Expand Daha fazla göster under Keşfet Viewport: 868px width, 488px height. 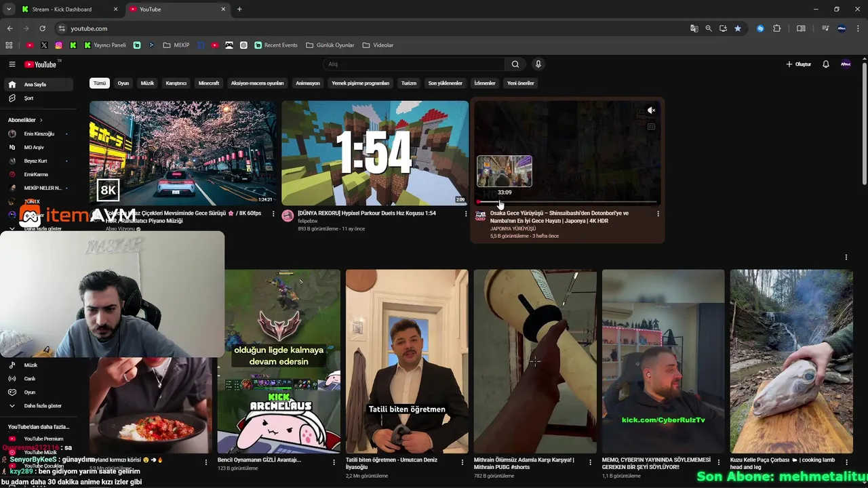click(39, 406)
